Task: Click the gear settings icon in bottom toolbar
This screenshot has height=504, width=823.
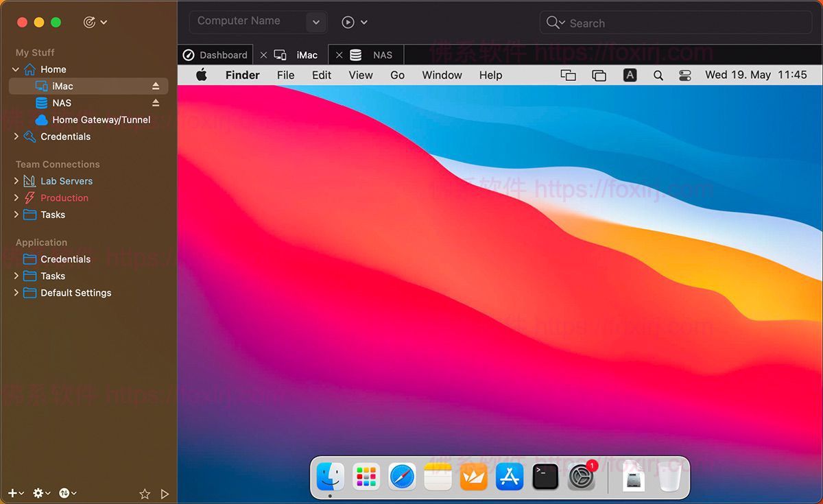Action: coord(39,492)
